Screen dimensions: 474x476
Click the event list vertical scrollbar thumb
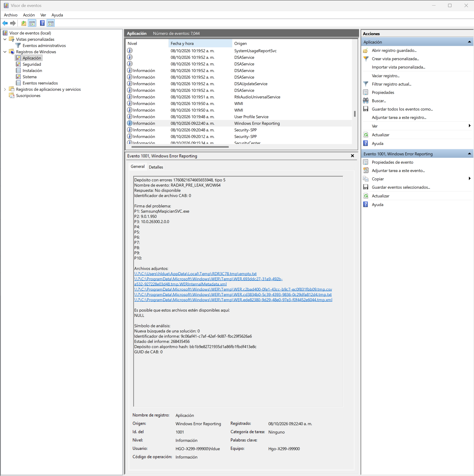[x=354, y=114]
